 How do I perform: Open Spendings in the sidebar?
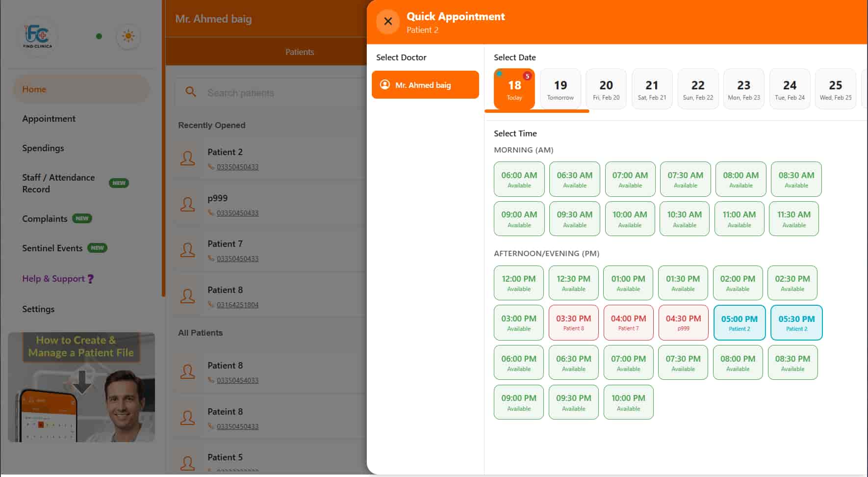click(x=43, y=148)
